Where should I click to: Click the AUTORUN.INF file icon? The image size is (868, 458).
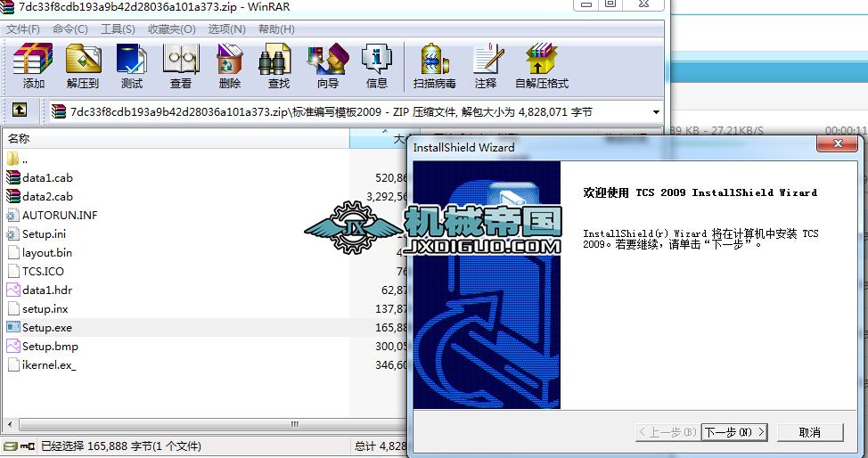tap(13, 216)
